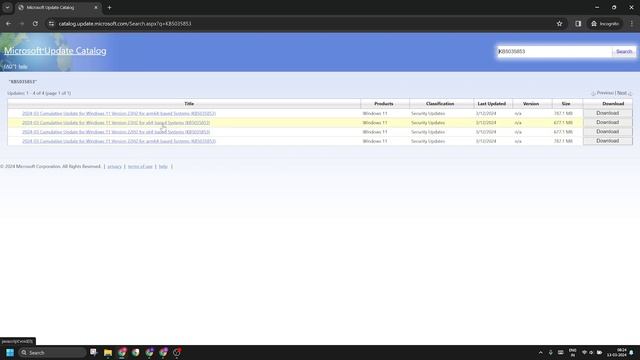Sort results by Last Updated column
Image resolution: width=640 pixels, height=360 pixels.
[x=491, y=104]
